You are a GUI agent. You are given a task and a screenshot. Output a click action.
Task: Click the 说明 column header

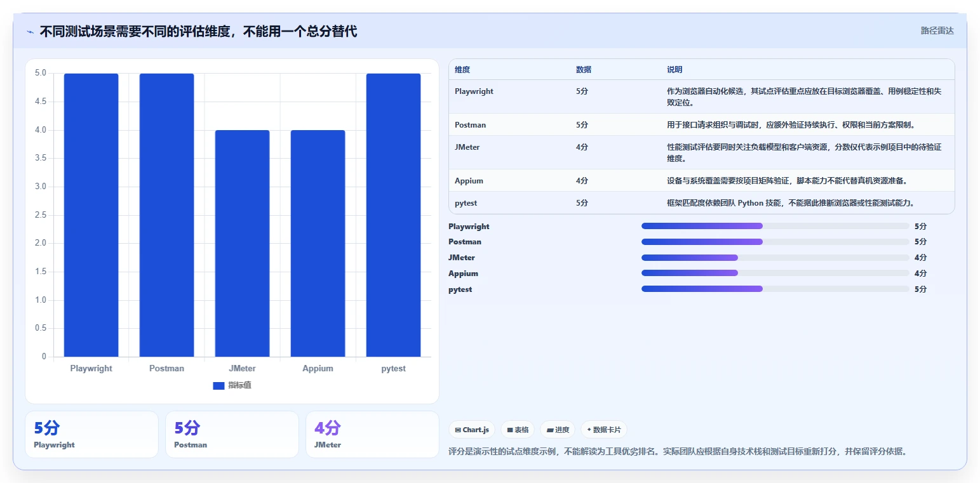675,70
